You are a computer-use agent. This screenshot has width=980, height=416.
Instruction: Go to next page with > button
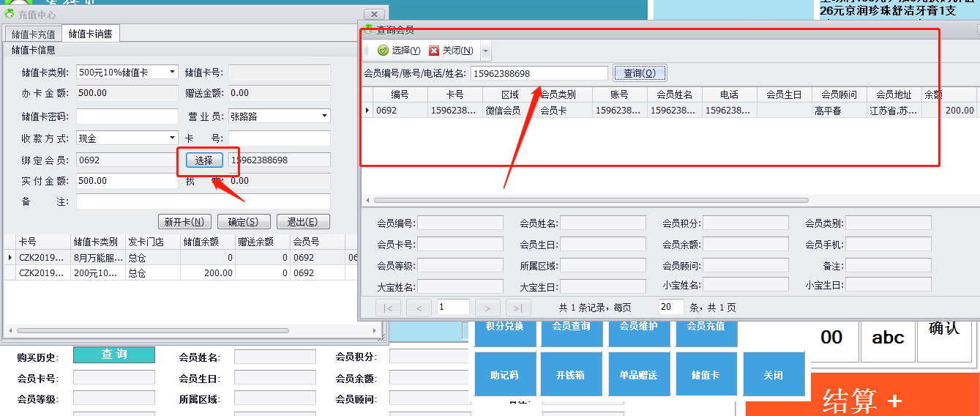pos(487,308)
